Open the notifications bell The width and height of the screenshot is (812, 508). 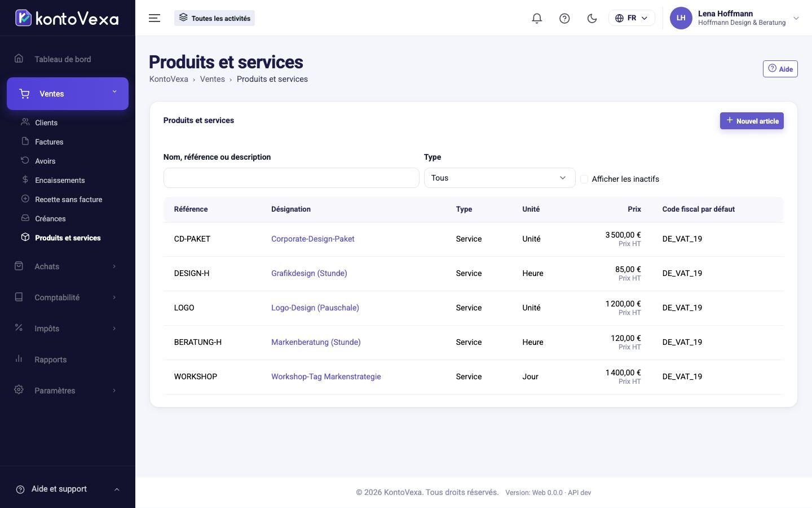coord(537,18)
